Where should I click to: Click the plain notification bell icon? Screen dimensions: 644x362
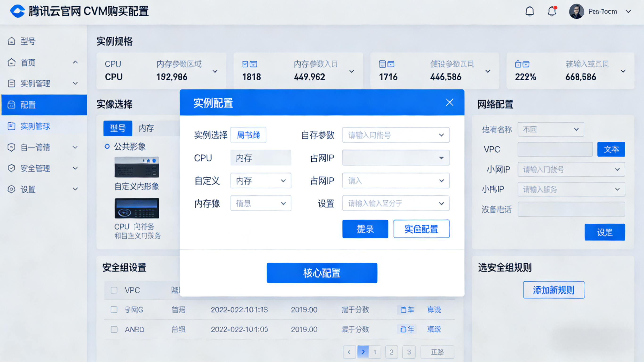(530, 11)
